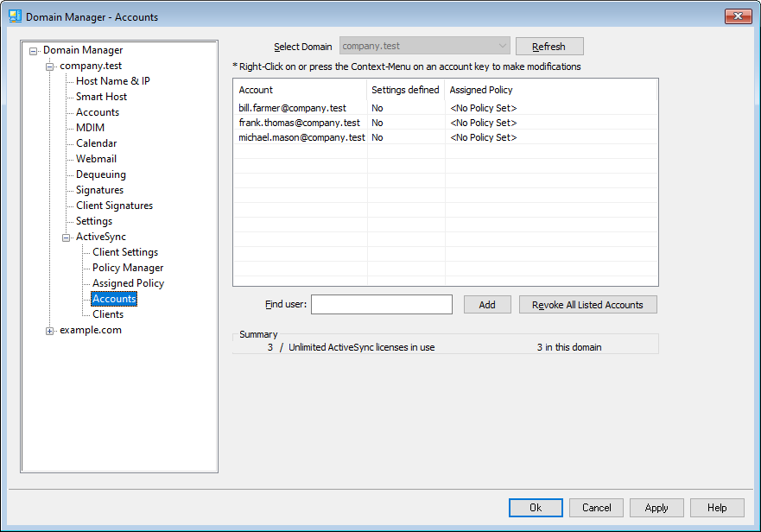Image resolution: width=761 pixels, height=532 pixels.
Task: Click the Settings defined column header
Action: point(405,90)
